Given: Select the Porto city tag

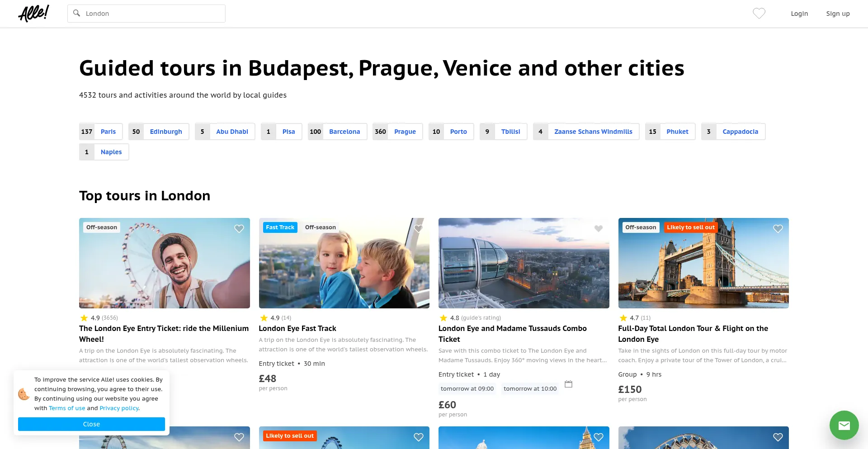Looking at the screenshot, I should tap(451, 132).
